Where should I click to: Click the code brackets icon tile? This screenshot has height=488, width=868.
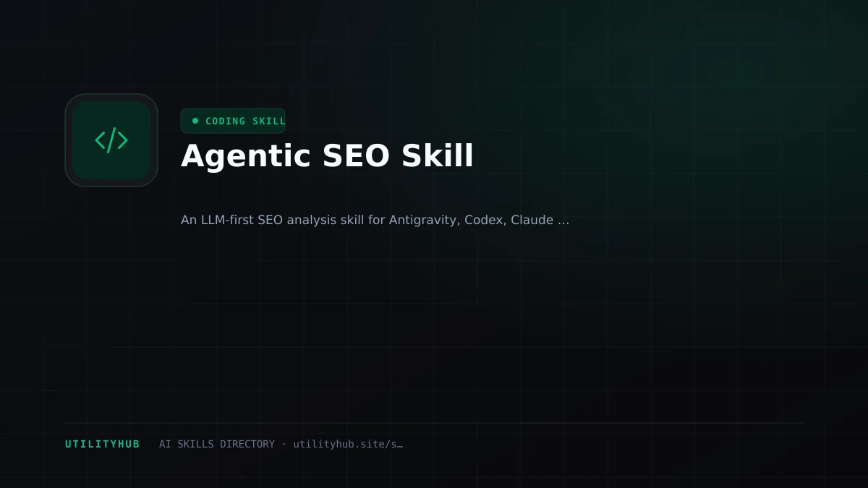pyautogui.click(x=111, y=140)
